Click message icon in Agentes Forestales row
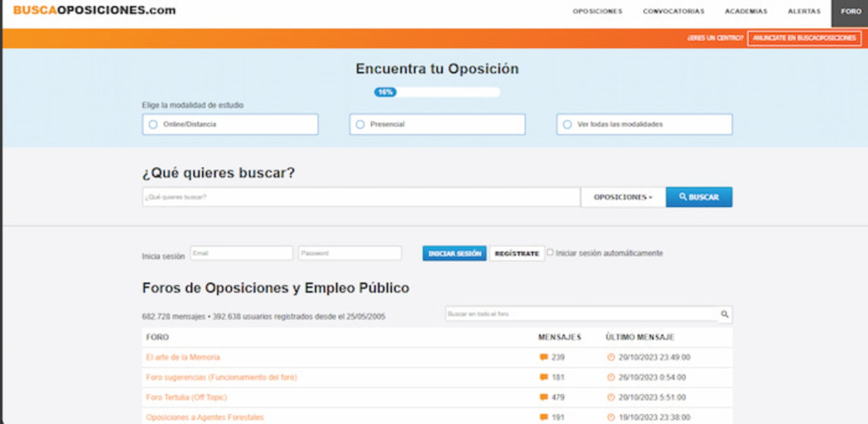Viewport: 868px width, 424px height. click(x=544, y=417)
